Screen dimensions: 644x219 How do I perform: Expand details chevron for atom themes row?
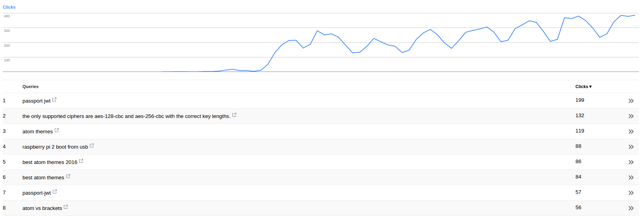pyautogui.click(x=631, y=132)
